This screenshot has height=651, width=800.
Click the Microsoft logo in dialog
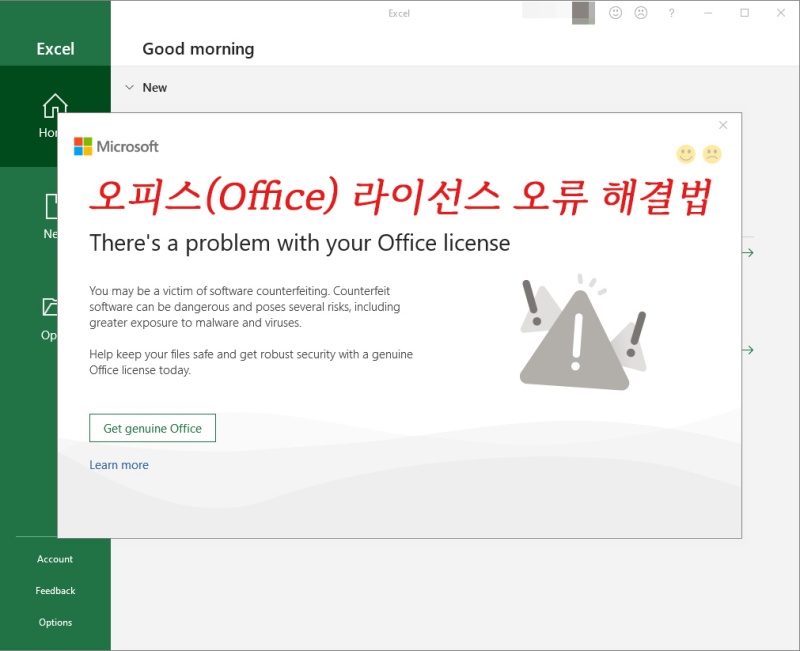click(116, 146)
